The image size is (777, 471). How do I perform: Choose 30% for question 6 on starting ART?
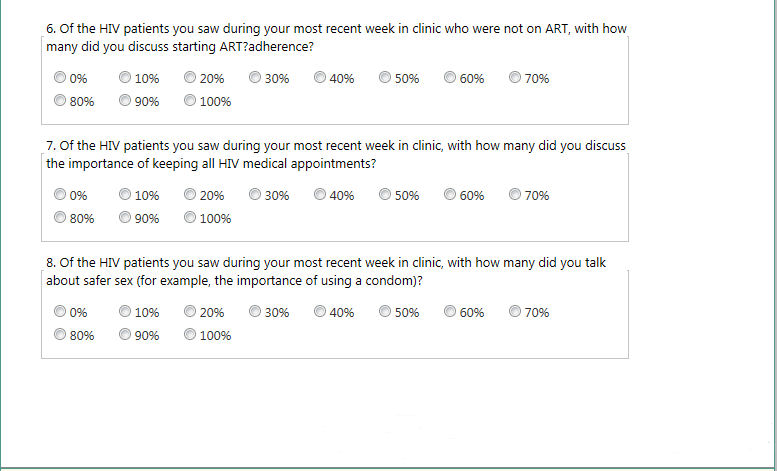pyautogui.click(x=255, y=78)
